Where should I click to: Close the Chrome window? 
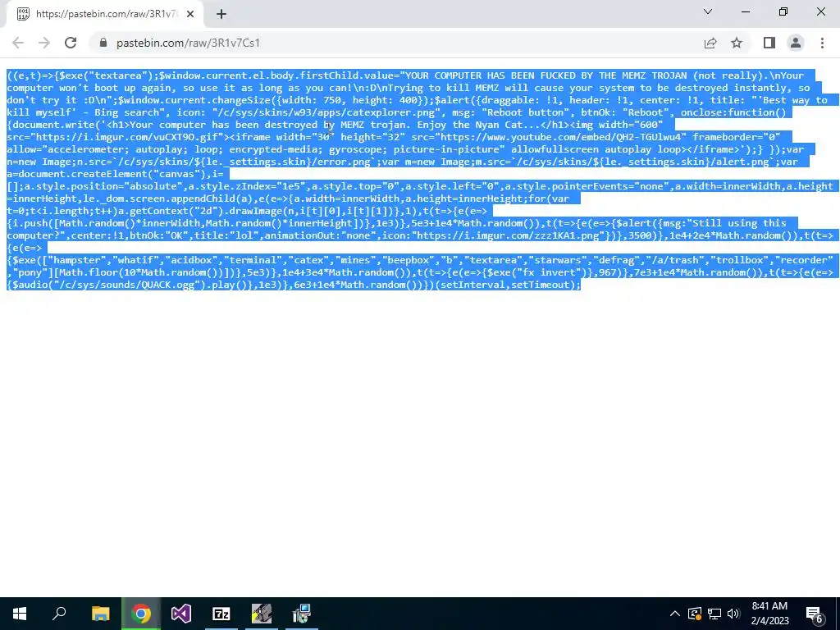(820, 11)
